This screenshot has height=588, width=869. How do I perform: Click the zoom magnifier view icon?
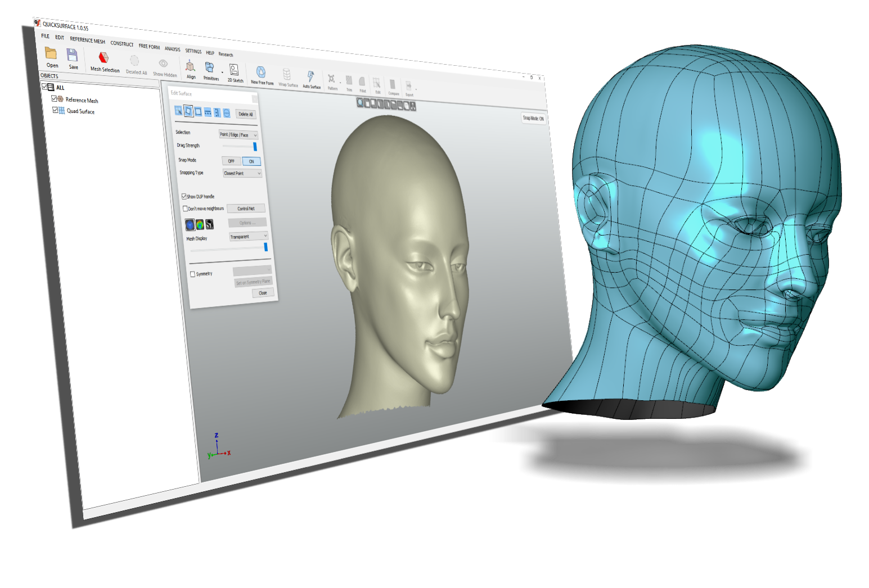360,102
